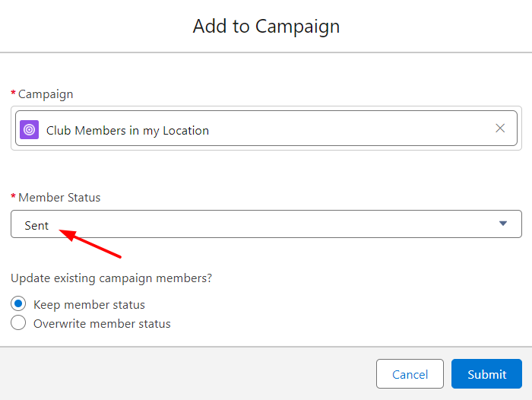Click the Sent value in Member Status
Image resolution: width=532 pixels, height=400 pixels.
[36, 226]
